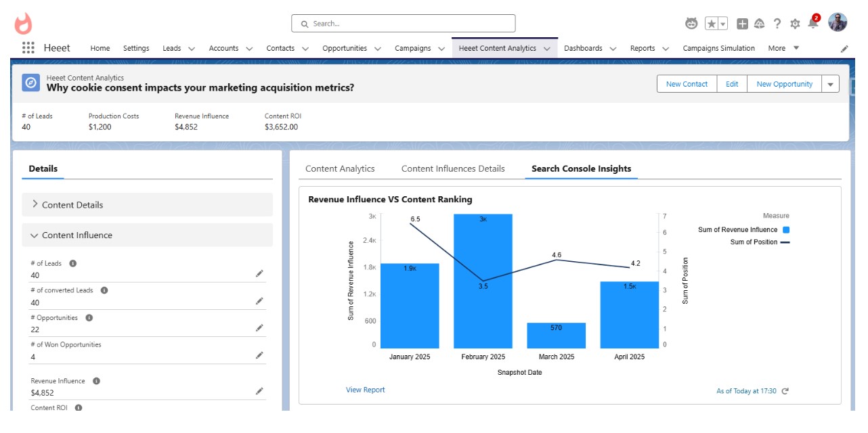This screenshot has width=868, height=433.
Task: Click the user avatar profile picture
Action: (838, 22)
